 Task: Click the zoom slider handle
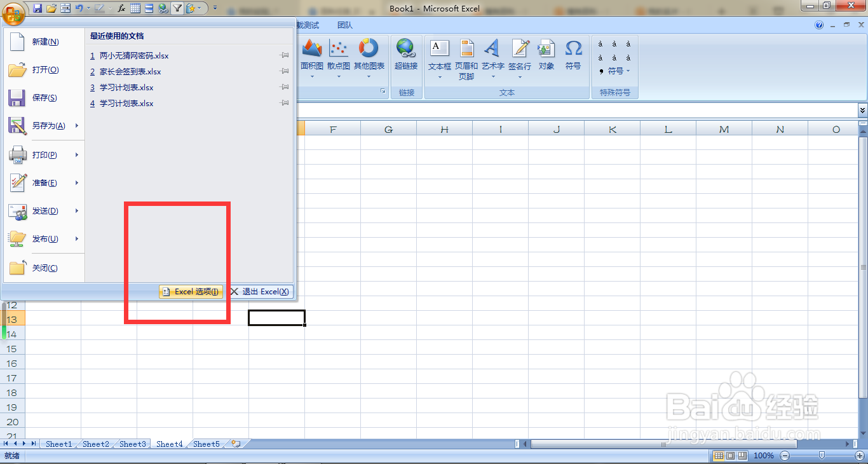click(x=822, y=456)
